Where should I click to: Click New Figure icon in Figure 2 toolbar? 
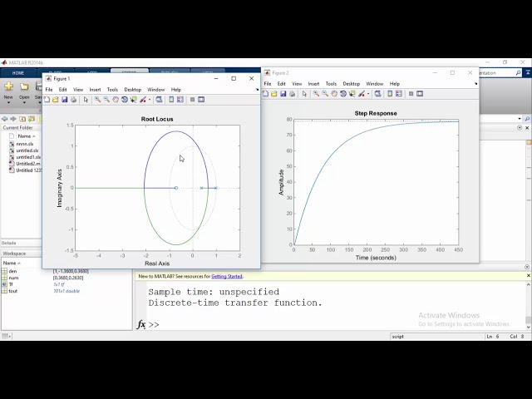click(265, 94)
